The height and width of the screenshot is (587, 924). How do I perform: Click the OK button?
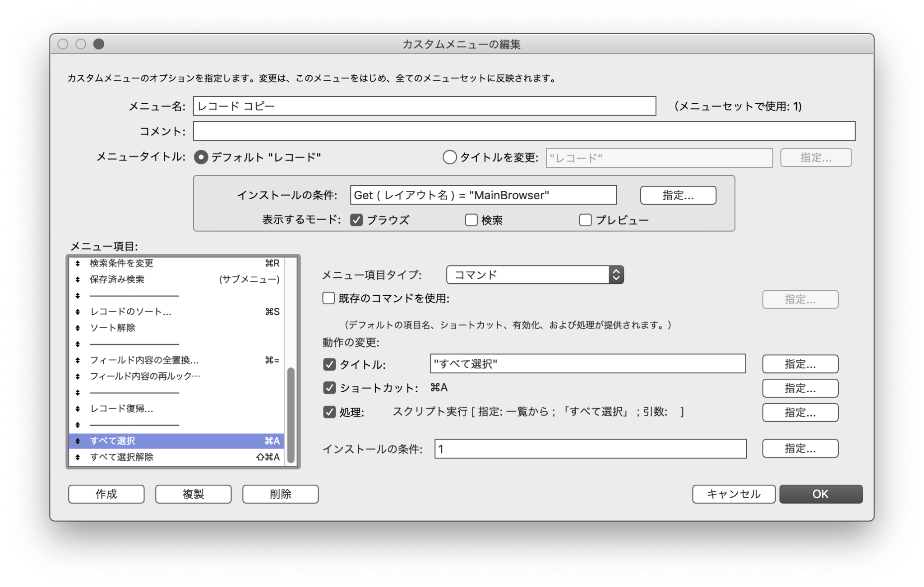click(x=821, y=494)
